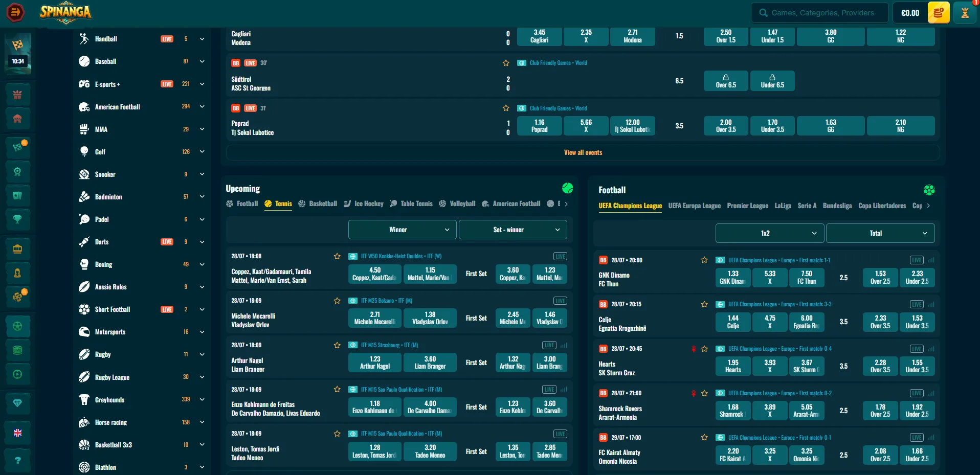Click the Games, Categories, Providers search field
This screenshot has height=475, width=980.
point(819,13)
